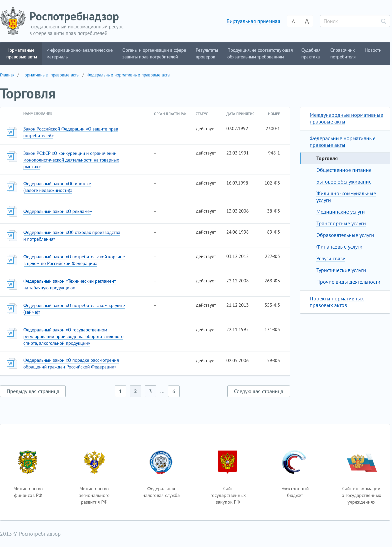
Task: Open the Federal Tax Service logo
Action: (161, 462)
